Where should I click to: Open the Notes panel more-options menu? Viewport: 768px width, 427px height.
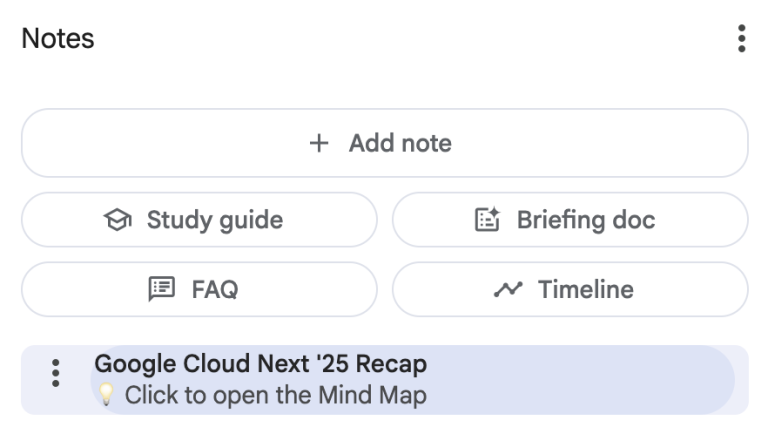click(x=741, y=39)
